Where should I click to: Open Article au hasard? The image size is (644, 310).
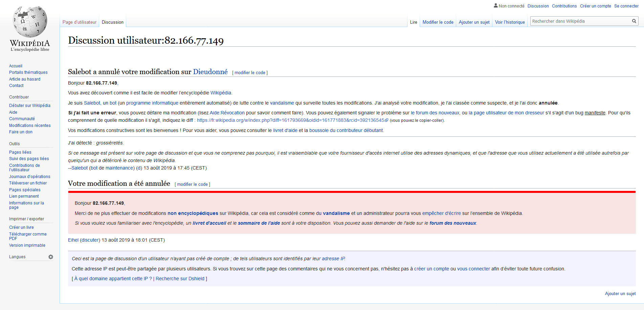click(x=25, y=79)
